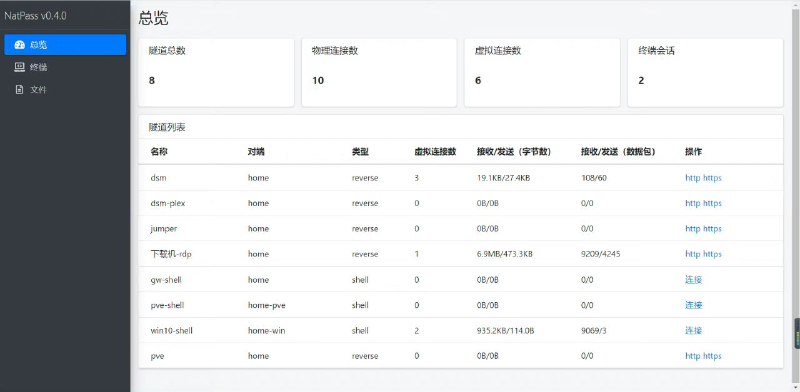Click 连接 for win10-shell tunnel
Viewport: 800px width, 392px height.
point(693,331)
